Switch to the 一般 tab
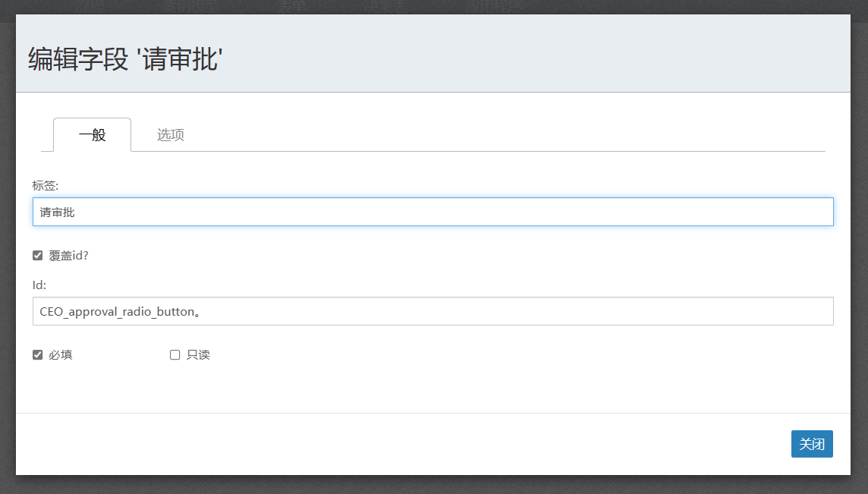Viewport: 868px width, 494px height. (93, 135)
